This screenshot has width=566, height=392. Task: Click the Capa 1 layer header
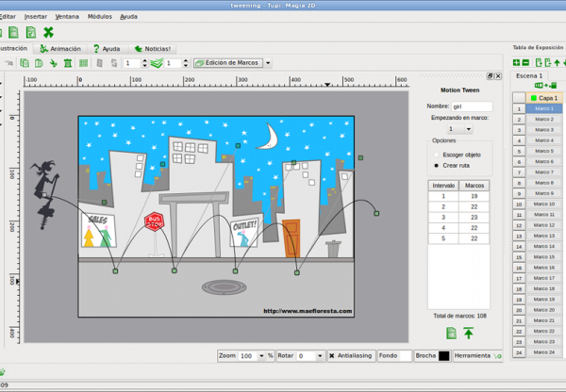coord(544,98)
